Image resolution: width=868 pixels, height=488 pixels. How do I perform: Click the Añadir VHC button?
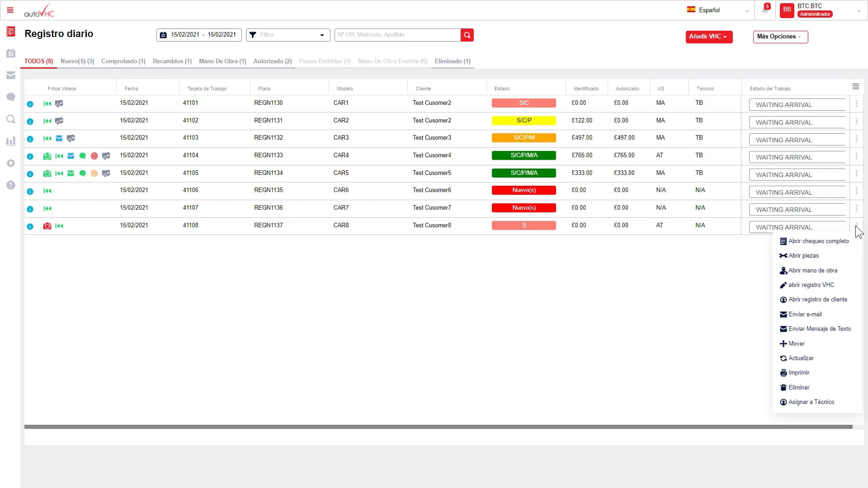(x=708, y=37)
